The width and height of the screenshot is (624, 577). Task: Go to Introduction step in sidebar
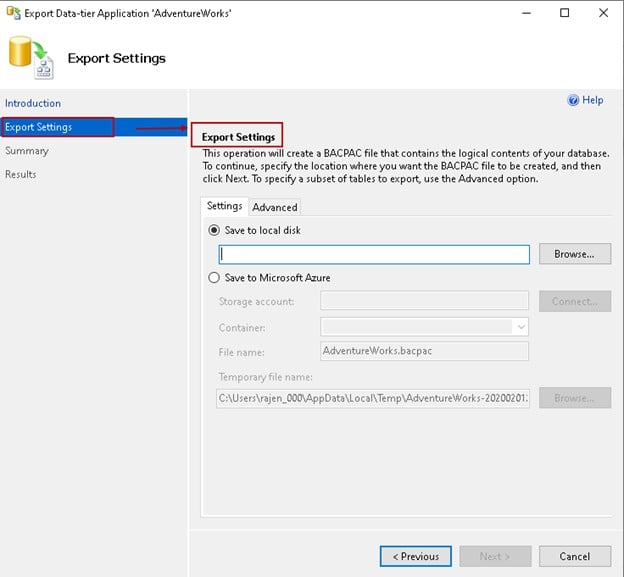[x=33, y=103]
